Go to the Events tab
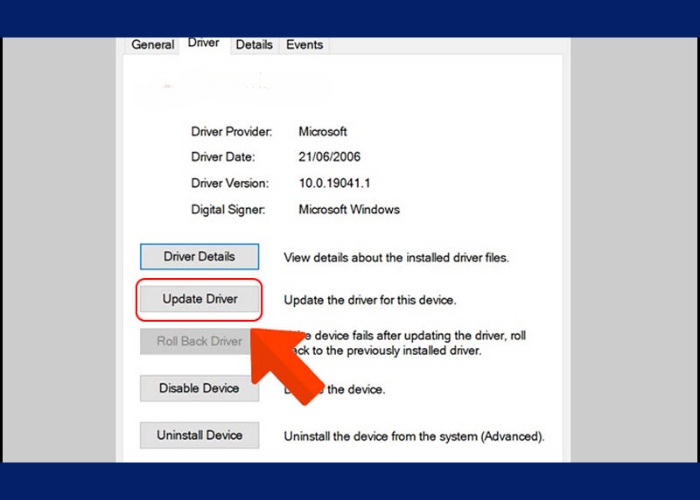Image resolution: width=700 pixels, height=500 pixels. pyautogui.click(x=304, y=45)
